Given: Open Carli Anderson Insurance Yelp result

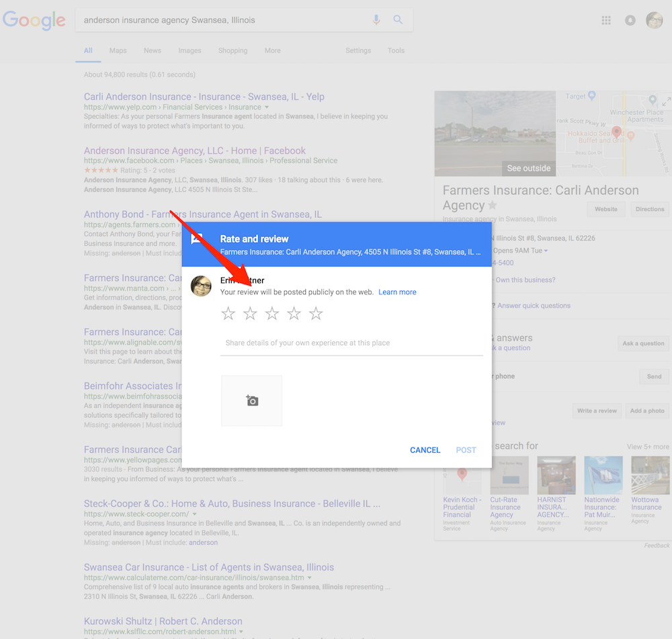Looking at the screenshot, I should [x=204, y=97].
